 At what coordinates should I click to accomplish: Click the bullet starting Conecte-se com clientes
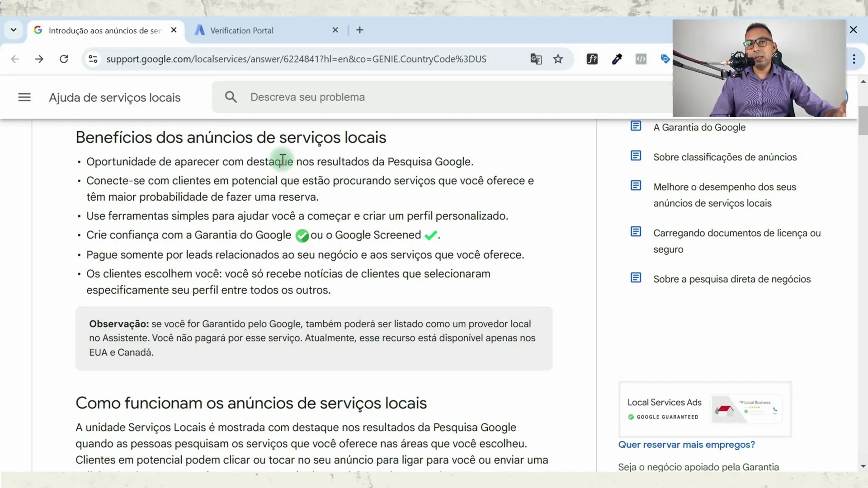point(310,189)
